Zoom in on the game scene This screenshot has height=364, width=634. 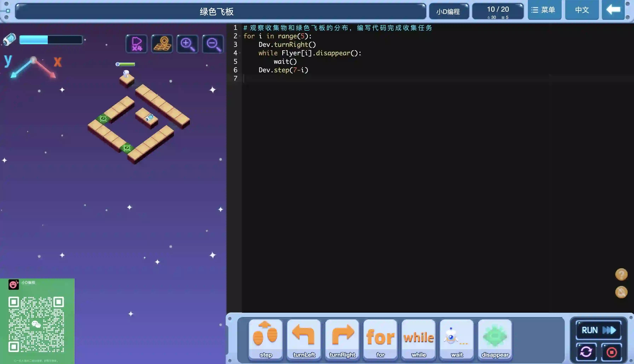click(x=187, y=44)
